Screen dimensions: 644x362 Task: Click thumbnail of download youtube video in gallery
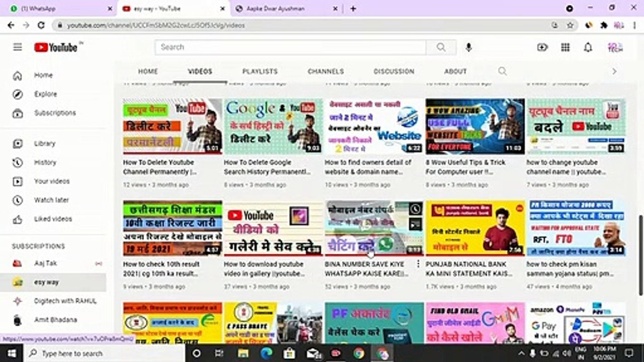tap(273, 228)
